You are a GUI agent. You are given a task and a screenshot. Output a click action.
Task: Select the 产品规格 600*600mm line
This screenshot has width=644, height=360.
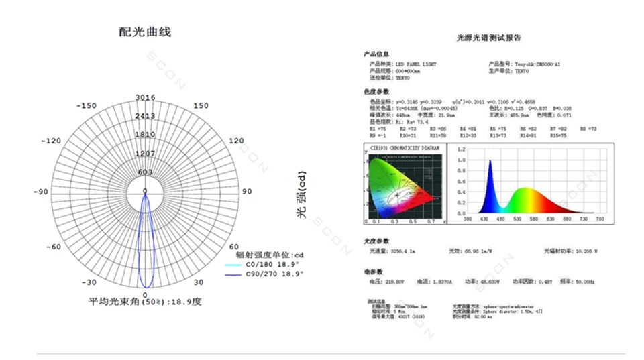[394, 71]
